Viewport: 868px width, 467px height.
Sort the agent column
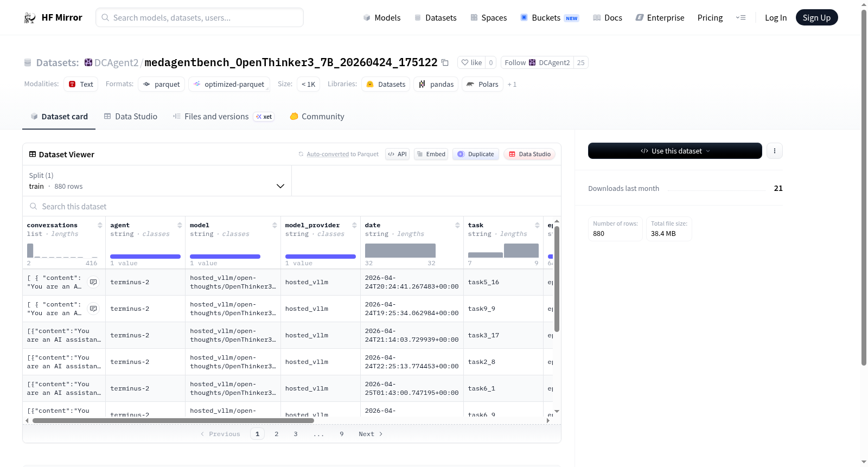(x=180, y=225)
